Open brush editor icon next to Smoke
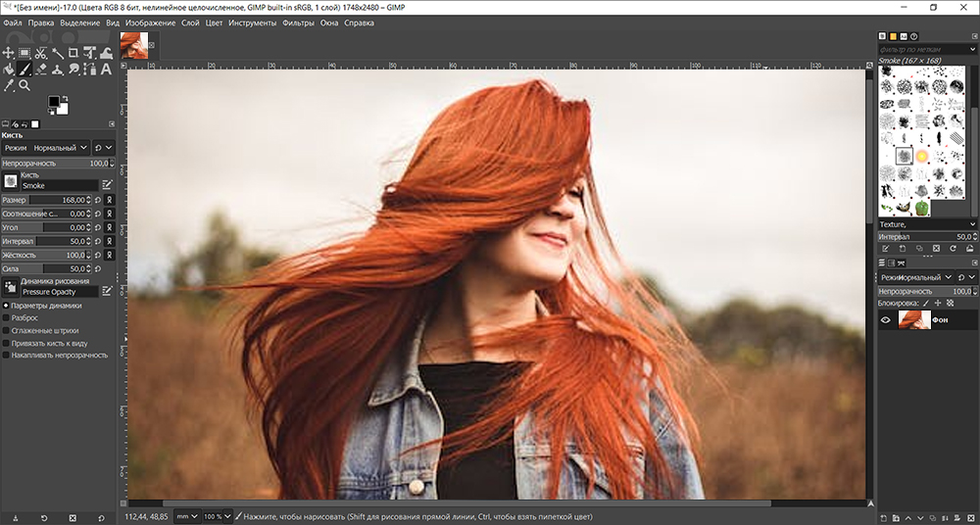The image size is (980, 525). click(107, 184)
